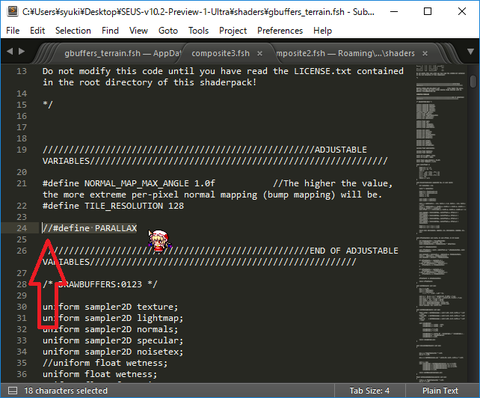Click #define NORMAL_MAP_MAX_ANGLE 1.0f text
The height and width of the screenshot is (398, 480).
129,183
